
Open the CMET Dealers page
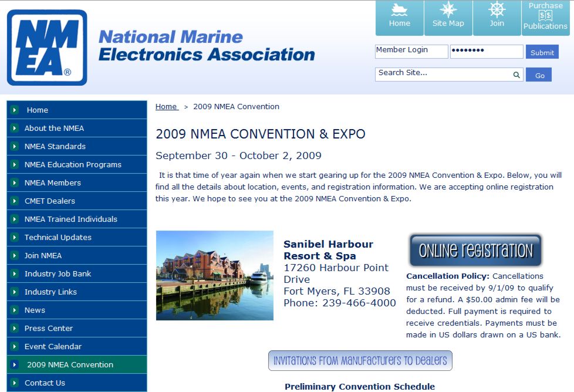[x=77, y=201]
